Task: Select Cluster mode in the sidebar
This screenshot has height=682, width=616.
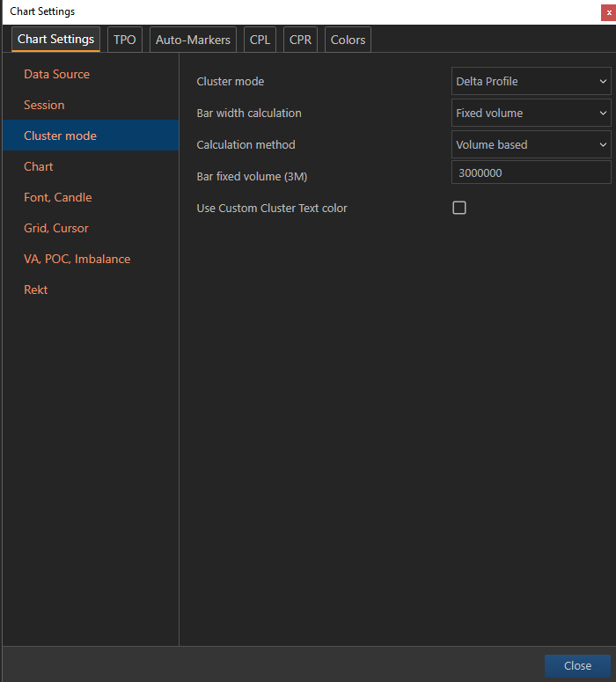Action: pyautogui.click(x=91, y=136)
